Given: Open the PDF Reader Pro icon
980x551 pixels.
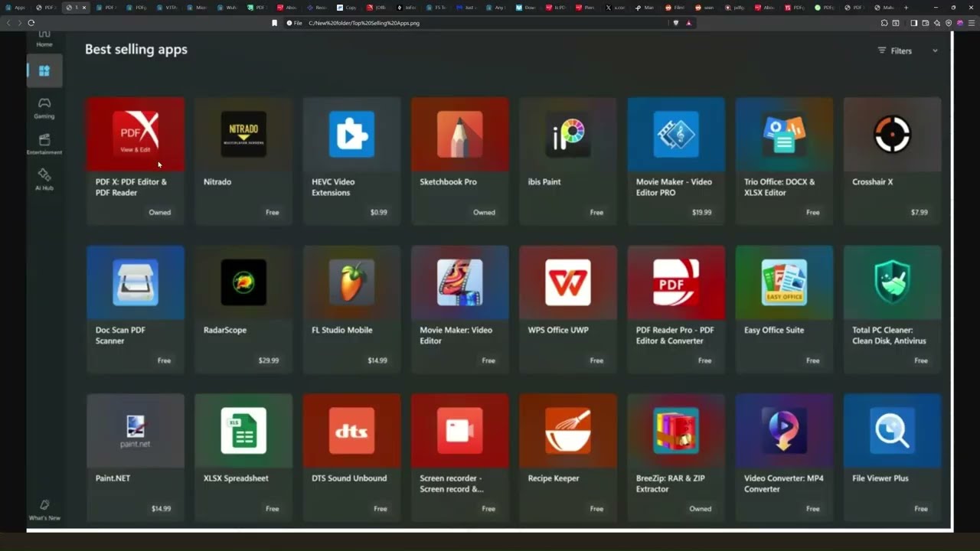Looking at the screenshot, I should coord(676,282).
